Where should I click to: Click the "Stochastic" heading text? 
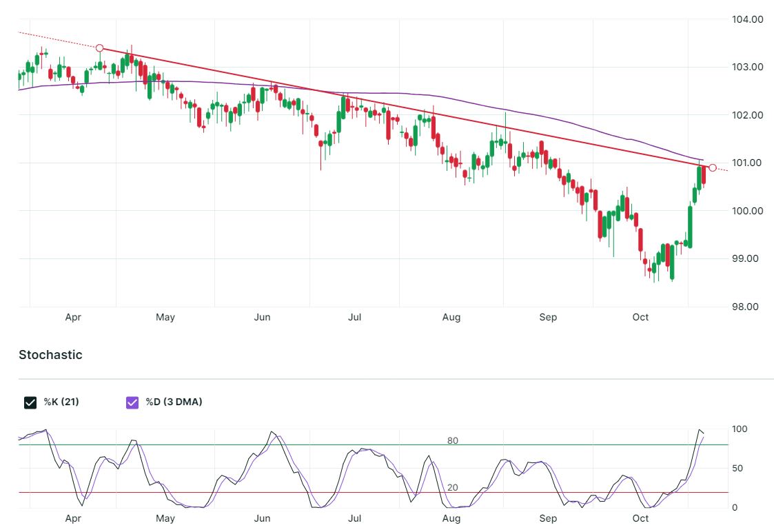click(50, 355)
